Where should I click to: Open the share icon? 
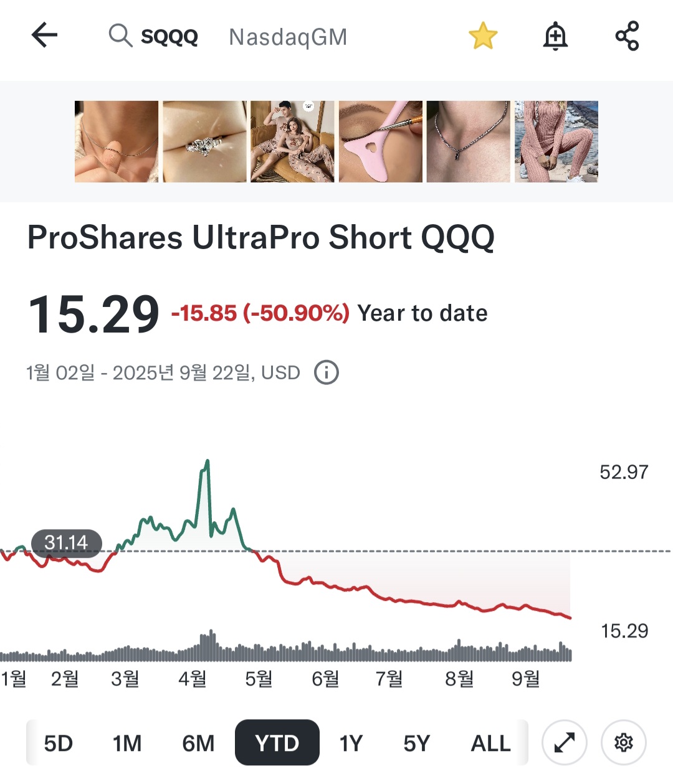(627, 36)
